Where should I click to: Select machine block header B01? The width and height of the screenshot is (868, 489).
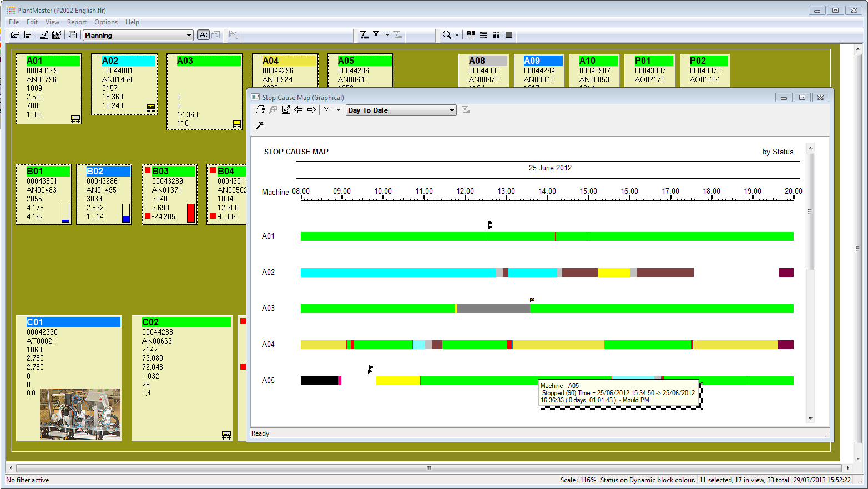click(x=48, y=171)
